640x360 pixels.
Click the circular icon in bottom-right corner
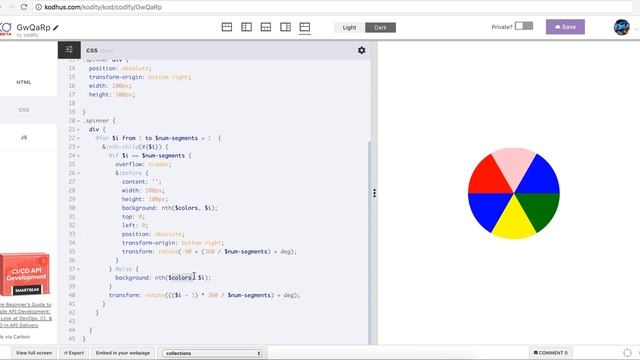pyautogui.click(x=627, y=353)
